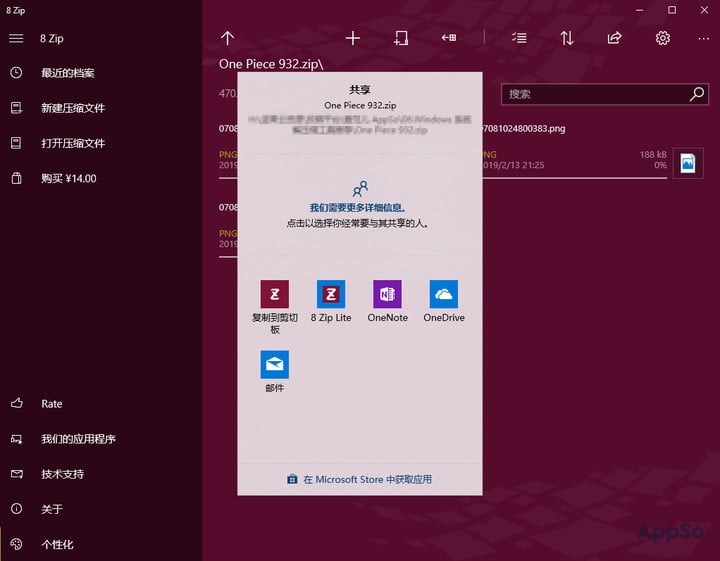720x561 pixels.
Task: Click the recent files clock icon
Action: coord(17,73)
